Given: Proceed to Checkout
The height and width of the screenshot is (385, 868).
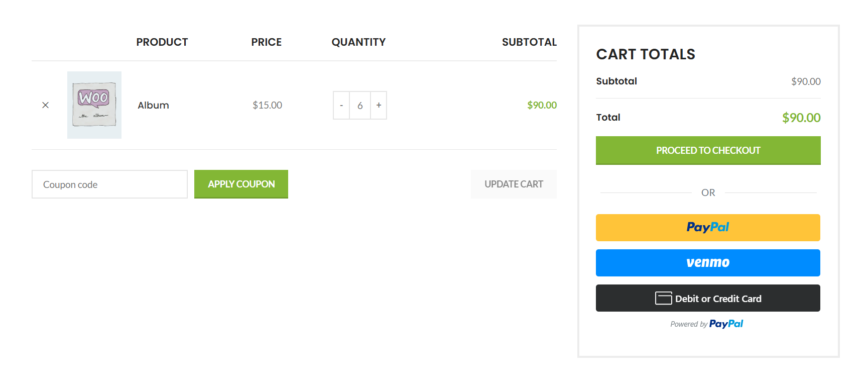Looking at the screenshot, I should tap(708, 150).
